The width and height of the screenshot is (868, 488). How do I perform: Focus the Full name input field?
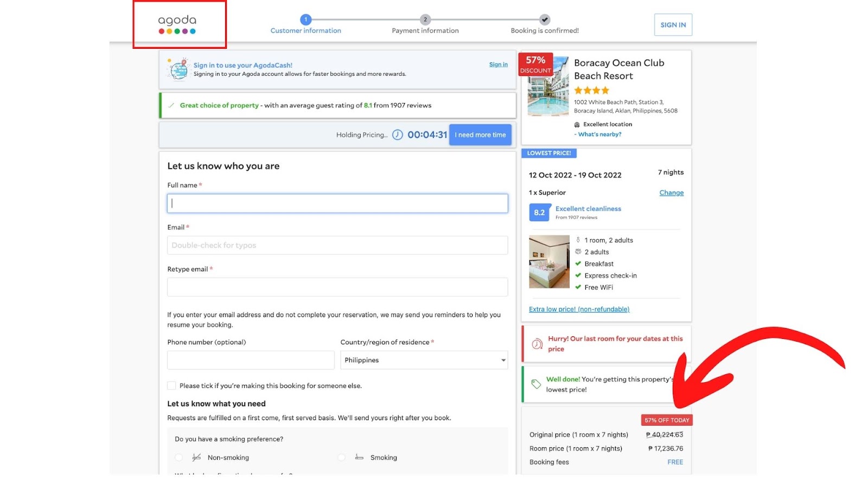click(x=337, y=203)
